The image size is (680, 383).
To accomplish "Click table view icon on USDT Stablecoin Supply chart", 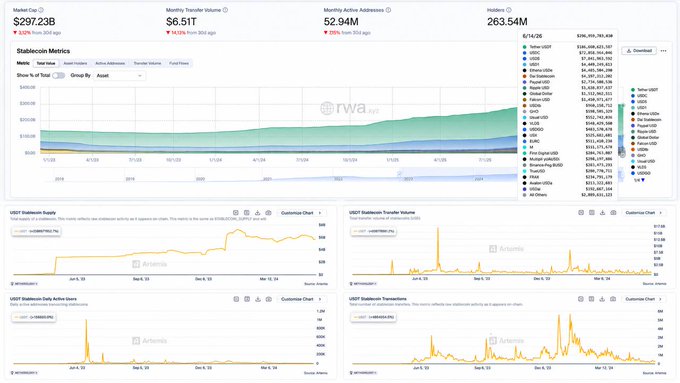I will (x=247, y=213).
